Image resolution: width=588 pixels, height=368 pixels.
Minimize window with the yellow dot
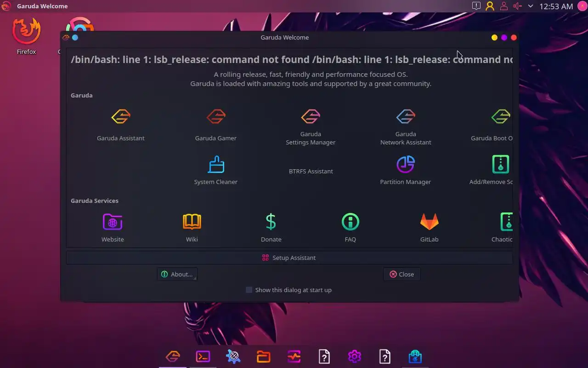pyautogui.click(x=494, y=37)
